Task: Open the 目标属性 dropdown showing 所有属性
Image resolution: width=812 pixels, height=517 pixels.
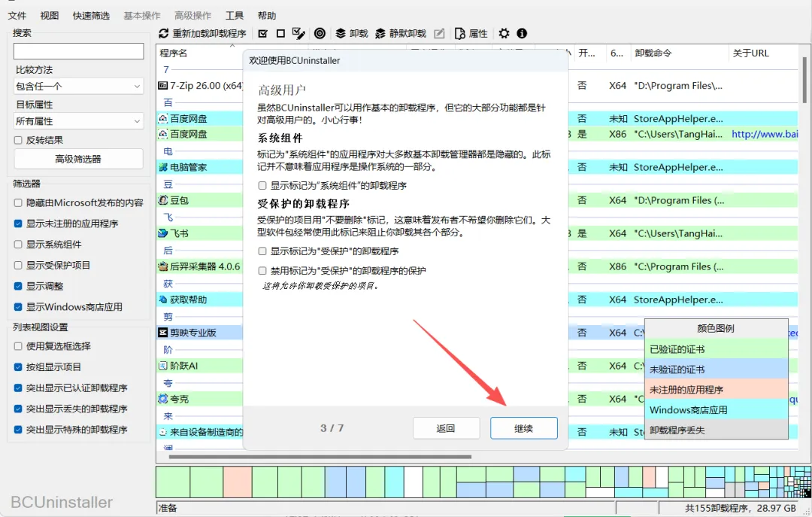Action: coord(79,121)
